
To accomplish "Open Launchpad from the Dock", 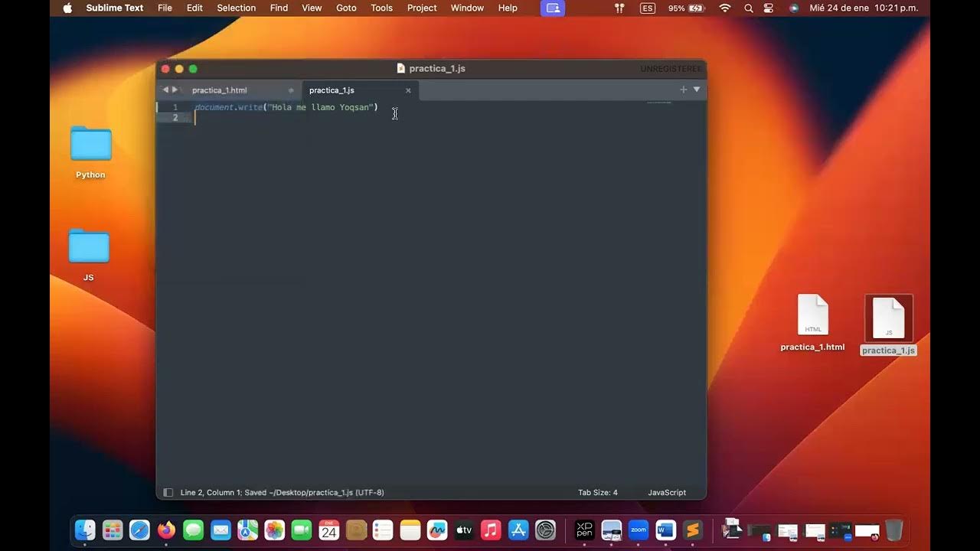I will click(113, 530).
